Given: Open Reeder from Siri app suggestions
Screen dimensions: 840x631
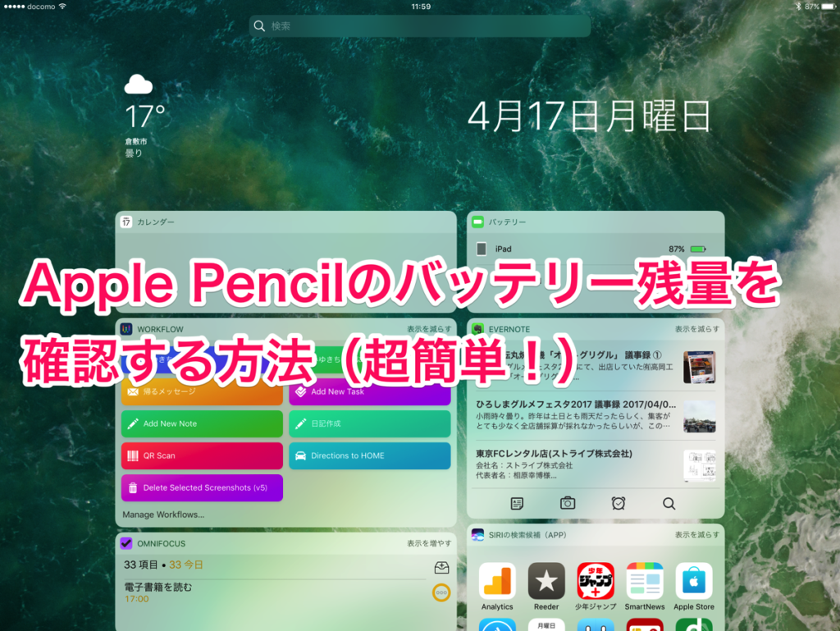Looking at the screenshot, I should [546, 584].
